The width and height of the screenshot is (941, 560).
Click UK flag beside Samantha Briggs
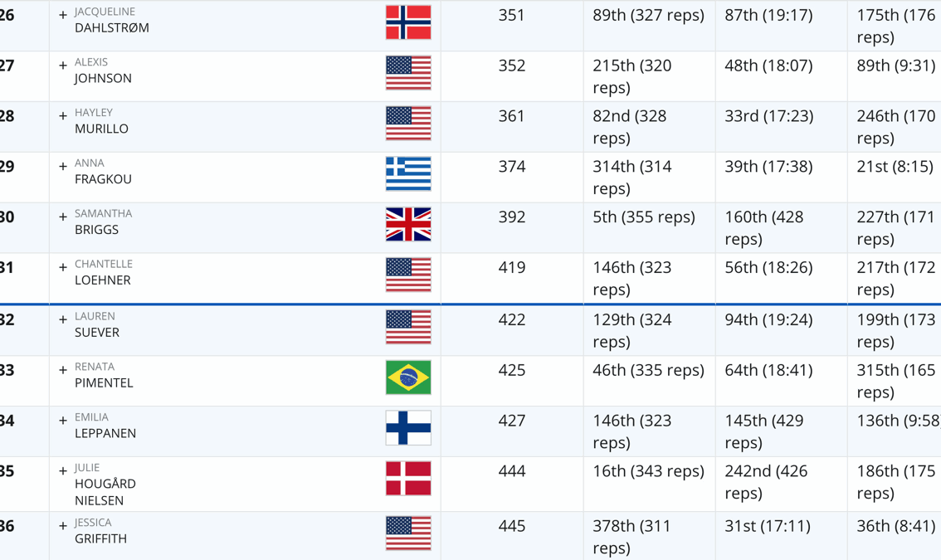click(x=408, y=225)
